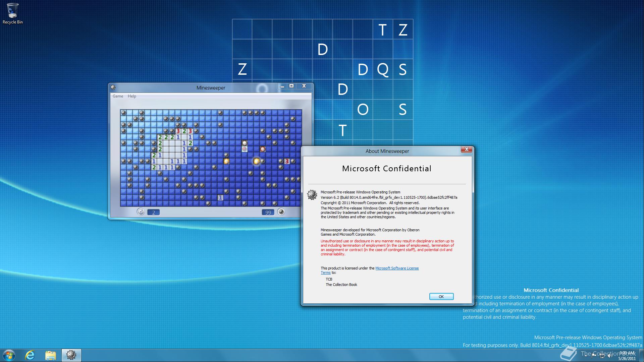Click the T tile beside Z in grid top row

(x=383, y=30)
